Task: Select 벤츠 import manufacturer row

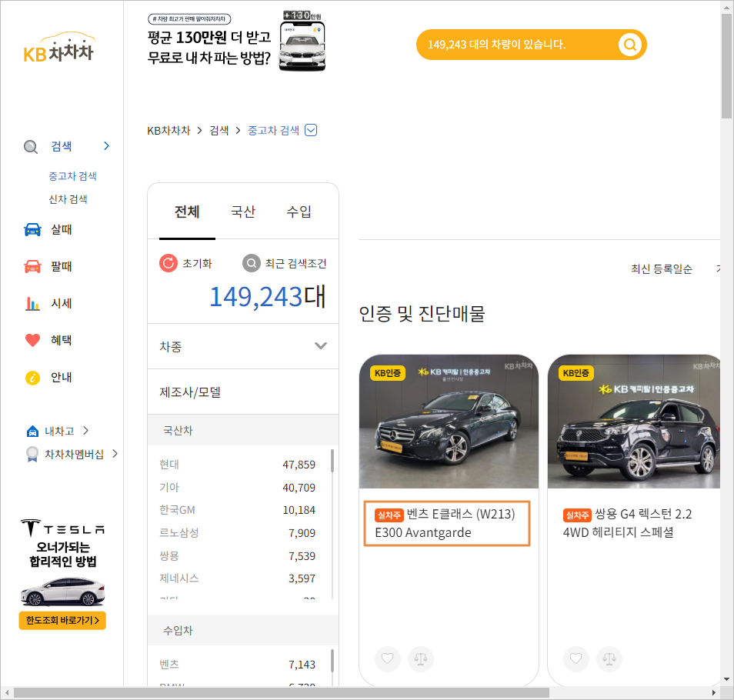Action: point(237,665)
